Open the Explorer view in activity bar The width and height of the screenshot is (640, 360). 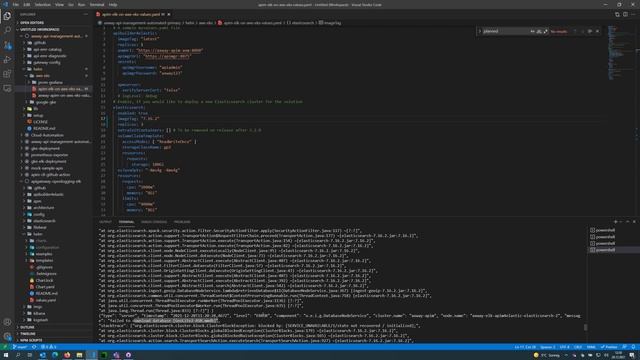click(x=7, y=16)
